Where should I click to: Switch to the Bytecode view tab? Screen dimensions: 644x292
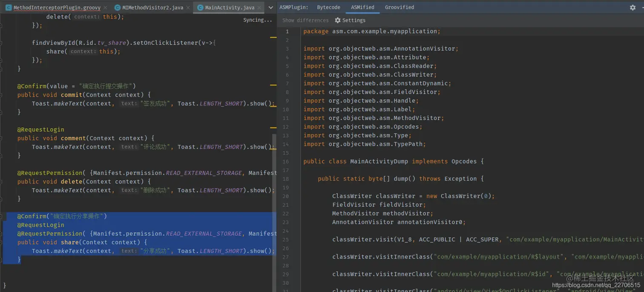328,7
